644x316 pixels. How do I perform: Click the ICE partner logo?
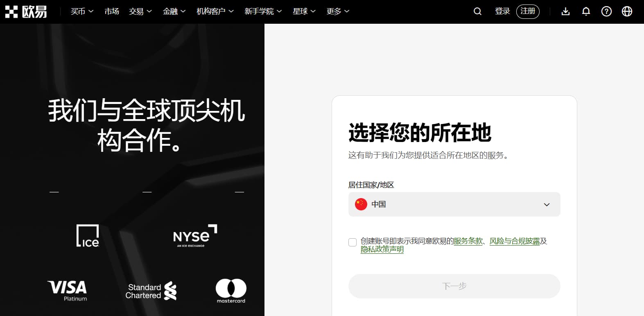click(88, 236)
